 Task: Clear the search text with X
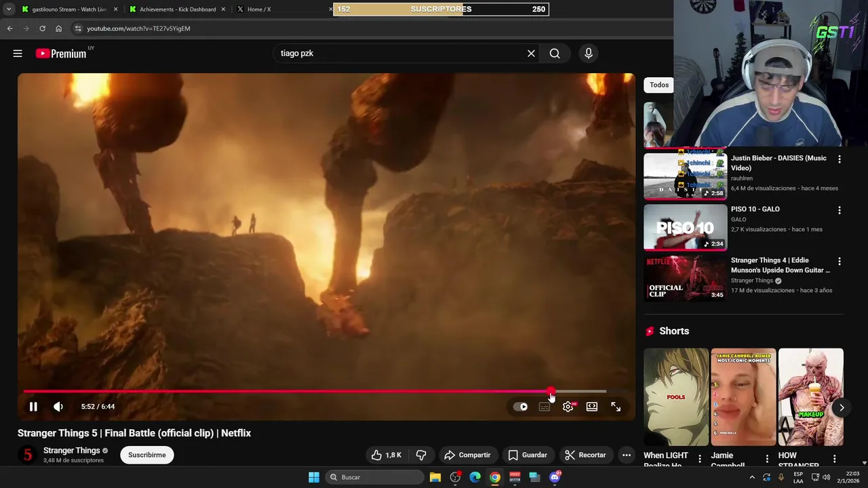[531, 54]
